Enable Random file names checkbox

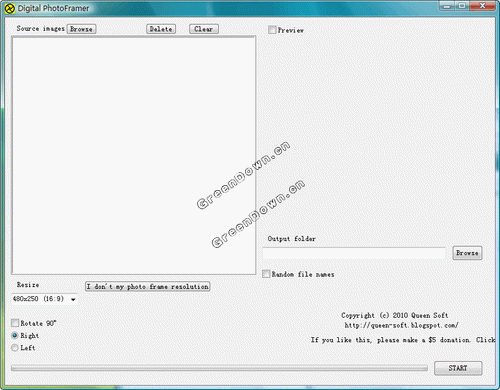(x=266, y=274)
